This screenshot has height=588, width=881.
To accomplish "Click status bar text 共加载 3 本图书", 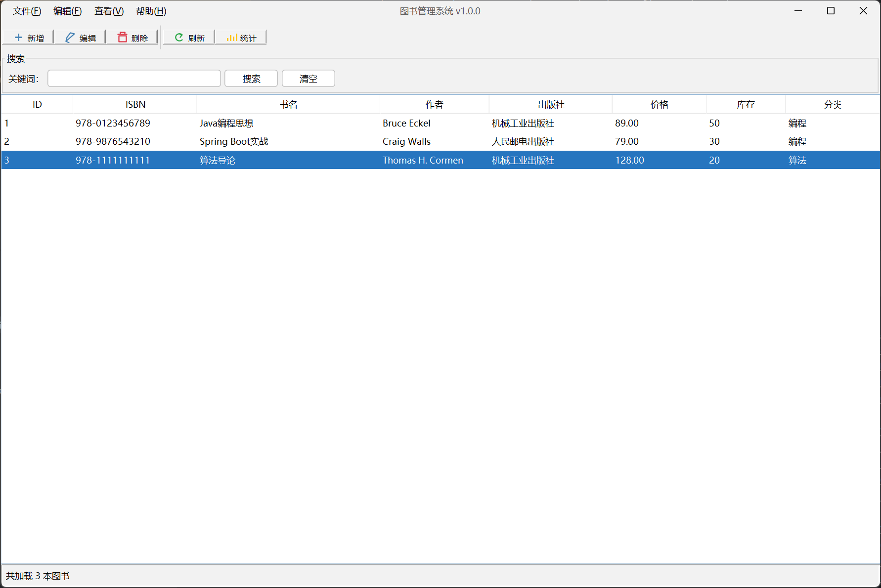I will (38, 576).
